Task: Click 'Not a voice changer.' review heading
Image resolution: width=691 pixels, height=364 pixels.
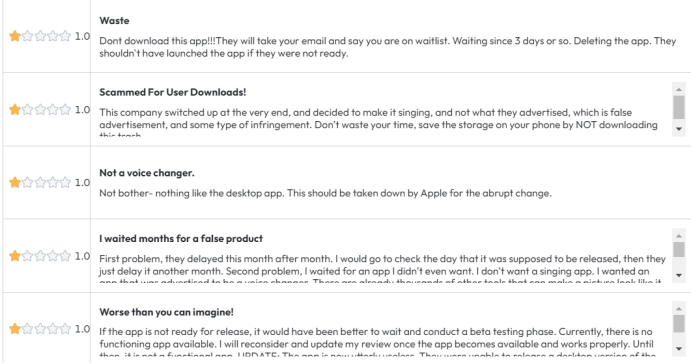Action: 147,173
